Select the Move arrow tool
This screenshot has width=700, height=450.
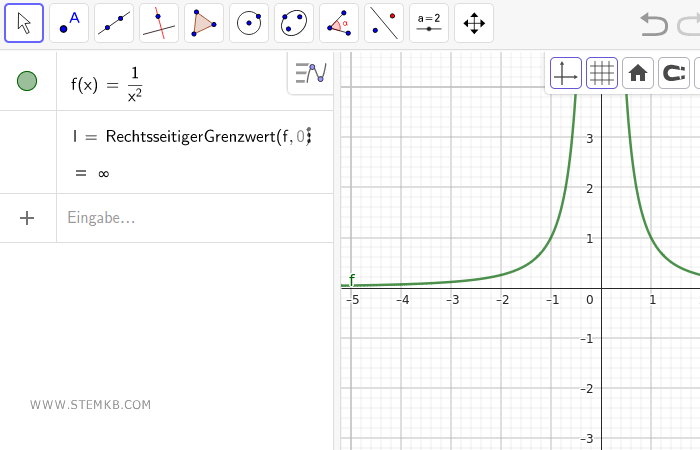(x=24, y=23)
